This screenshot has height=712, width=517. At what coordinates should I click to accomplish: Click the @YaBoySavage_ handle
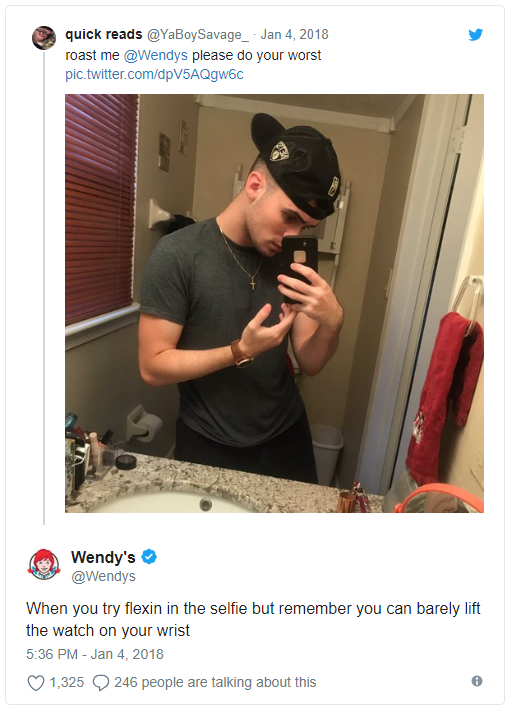pos(197,35)
